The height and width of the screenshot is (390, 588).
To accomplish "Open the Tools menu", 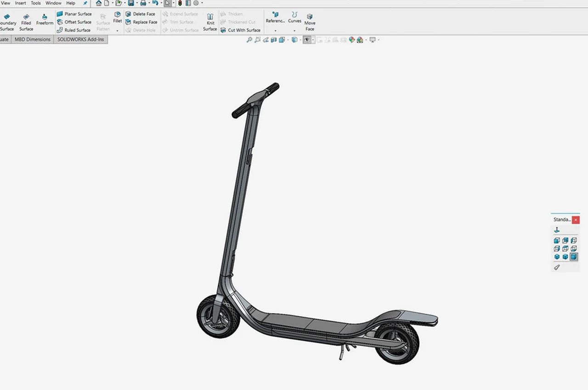I will 35,3.
